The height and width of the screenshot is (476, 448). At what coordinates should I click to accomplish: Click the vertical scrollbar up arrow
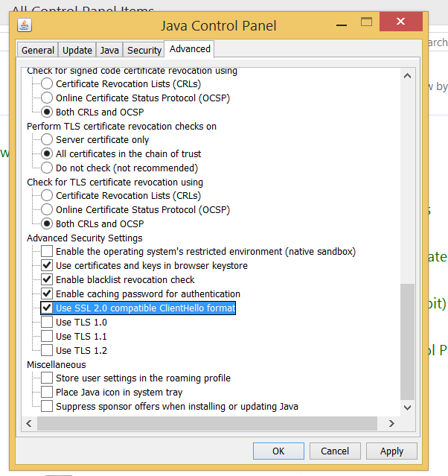(407, 76)
